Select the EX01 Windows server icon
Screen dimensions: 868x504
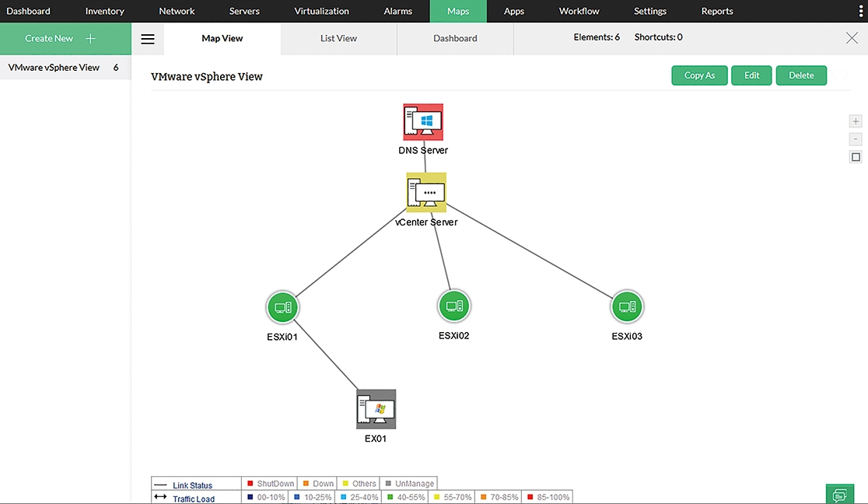click(376, 409)
